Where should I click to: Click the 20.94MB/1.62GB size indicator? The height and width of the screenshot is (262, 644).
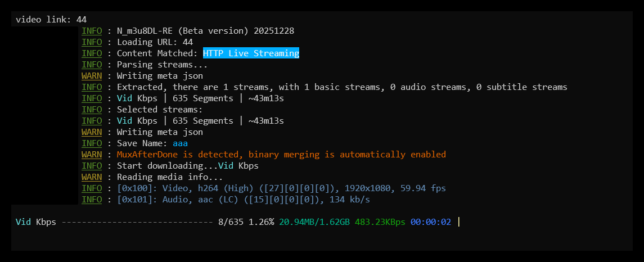[314, 222]
